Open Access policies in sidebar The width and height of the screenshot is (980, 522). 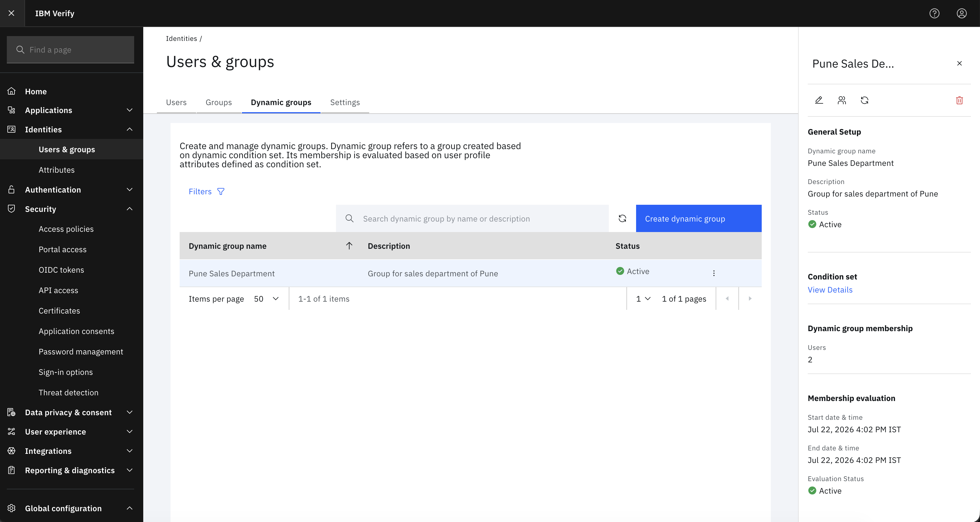click(x=66, y=229)
